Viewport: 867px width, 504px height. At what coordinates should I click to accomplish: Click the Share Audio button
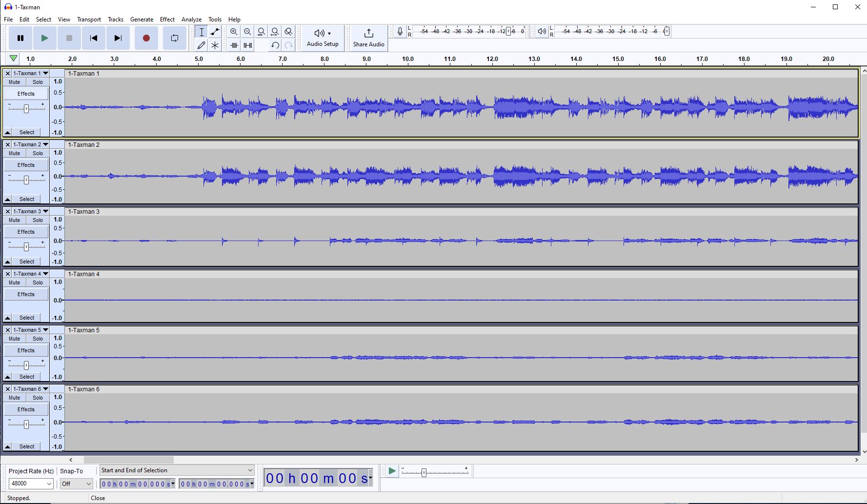pyautogui.click(x=369, y=38)
